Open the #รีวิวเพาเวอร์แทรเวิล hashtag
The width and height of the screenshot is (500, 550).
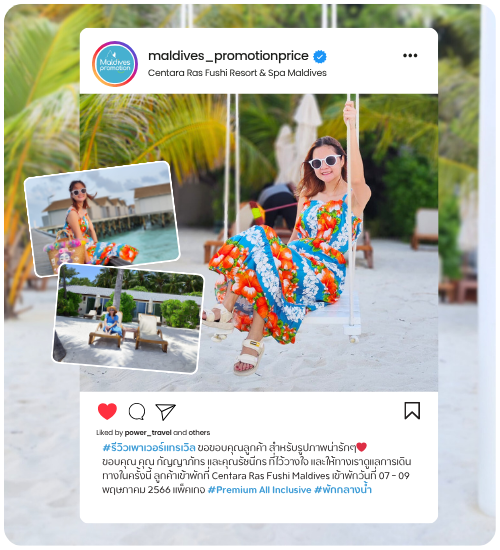(x=149, y=448)
